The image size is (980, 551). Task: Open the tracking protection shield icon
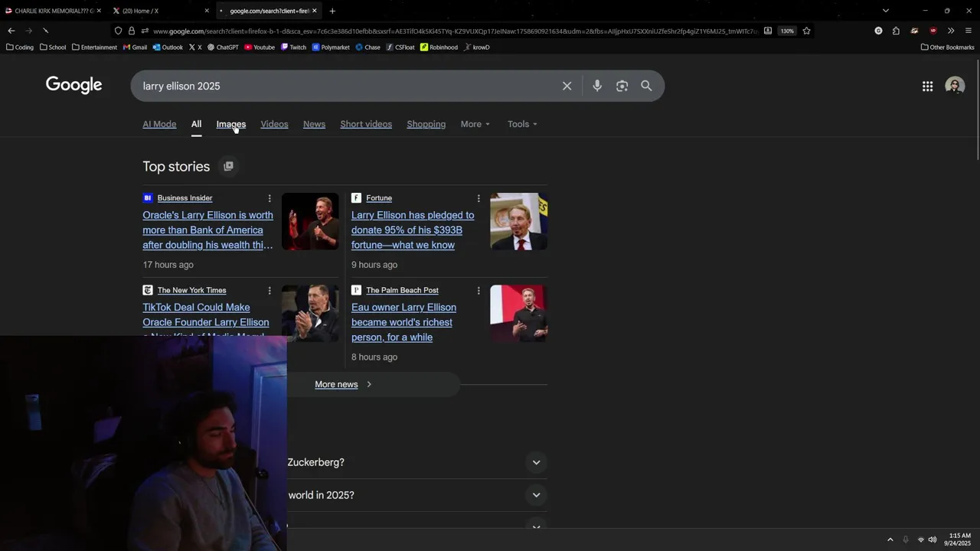(118, 31)
